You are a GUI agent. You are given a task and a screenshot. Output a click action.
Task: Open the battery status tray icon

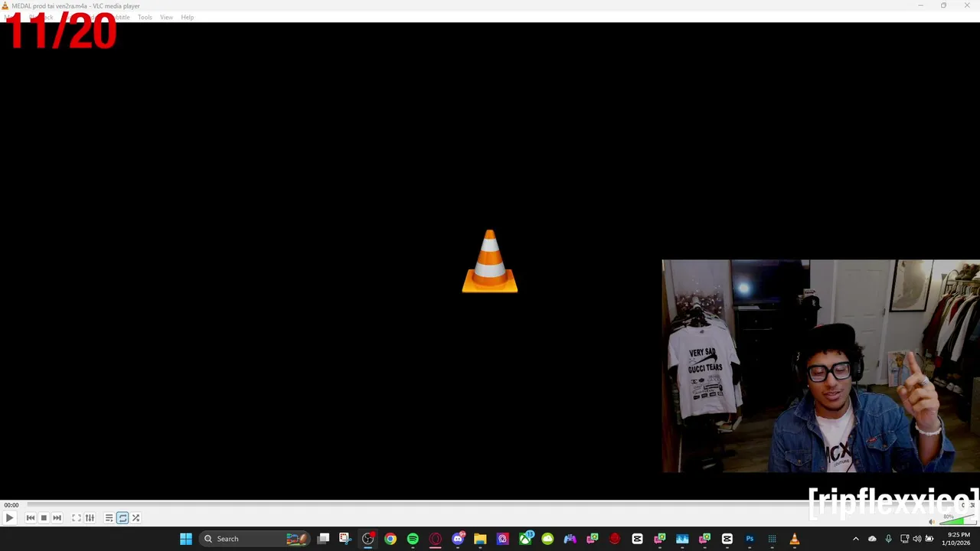[929, 539]
